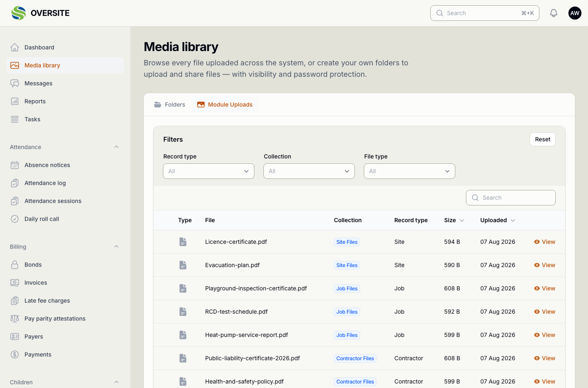The height and width of the screenshot is (388, 588).
Task: Open Pay parity attestations page
Action: click(x=65, y=319)
